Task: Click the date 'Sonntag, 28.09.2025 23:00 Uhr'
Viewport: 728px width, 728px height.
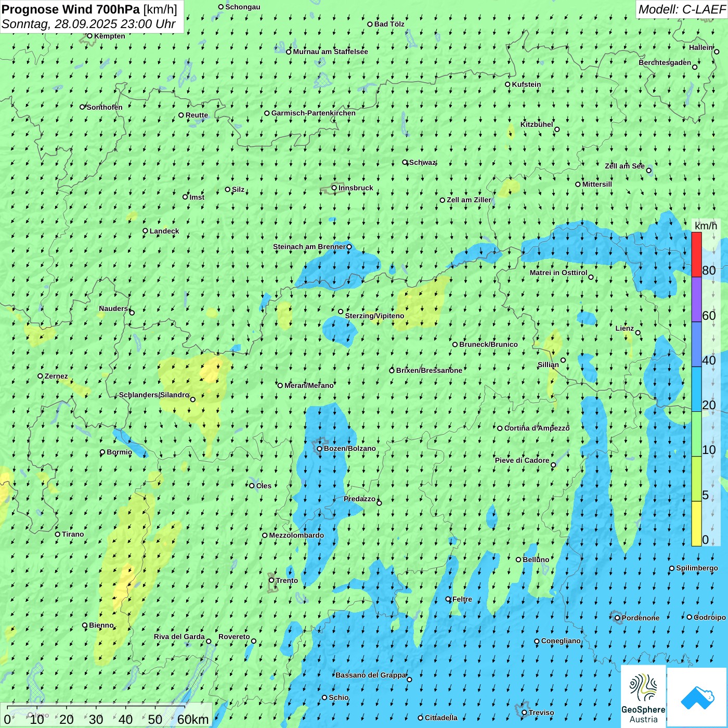Action: pos(88,24)
